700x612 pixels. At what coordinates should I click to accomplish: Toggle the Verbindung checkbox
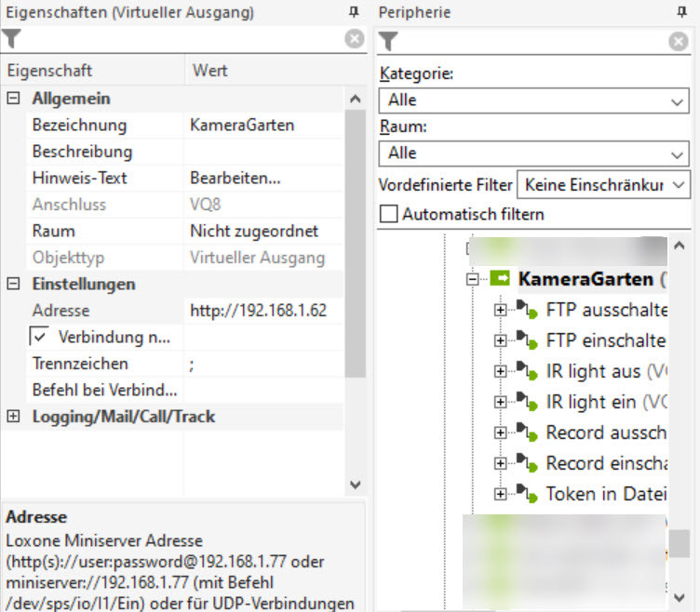(39, 337)
